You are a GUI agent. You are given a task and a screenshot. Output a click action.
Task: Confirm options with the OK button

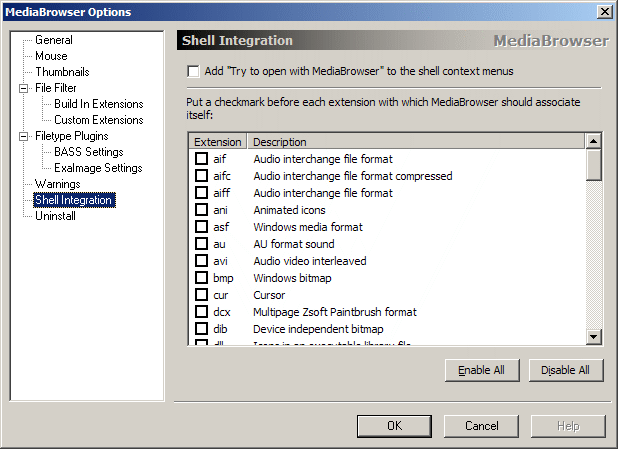(x=394, y=426)
